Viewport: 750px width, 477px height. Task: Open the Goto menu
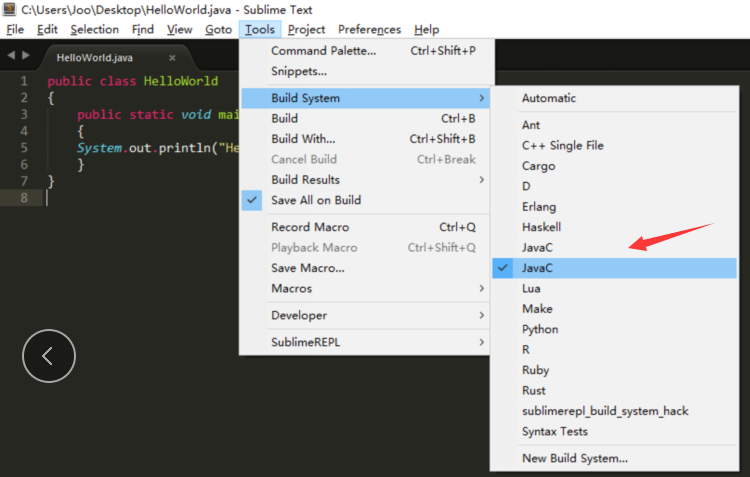(x=218, y=30)
